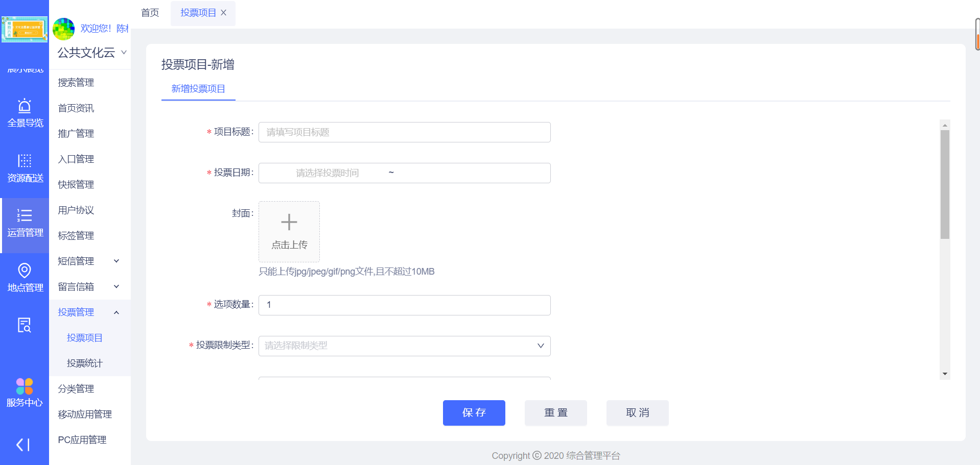Focus the 选项数量 input field

click(405, 305)
